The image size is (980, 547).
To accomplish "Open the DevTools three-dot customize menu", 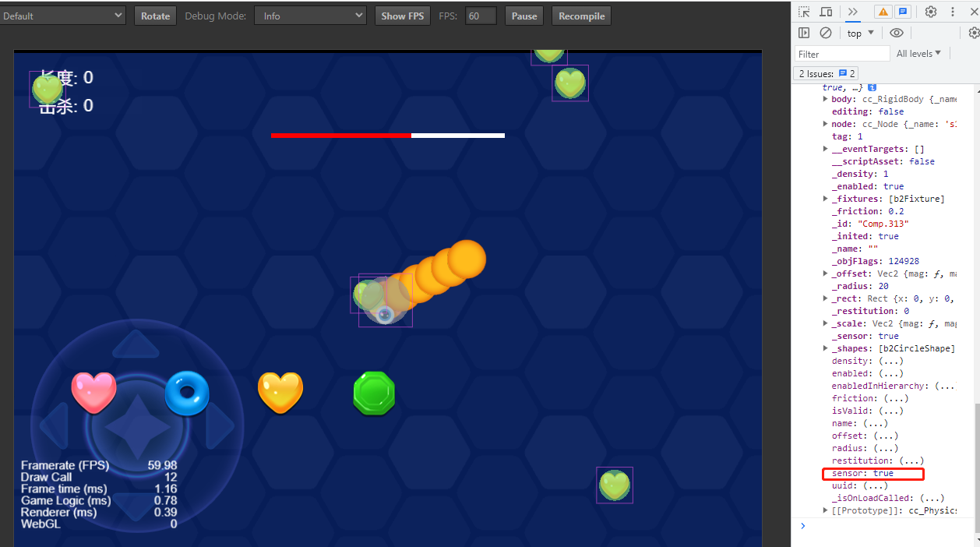I will click(952, 12).
